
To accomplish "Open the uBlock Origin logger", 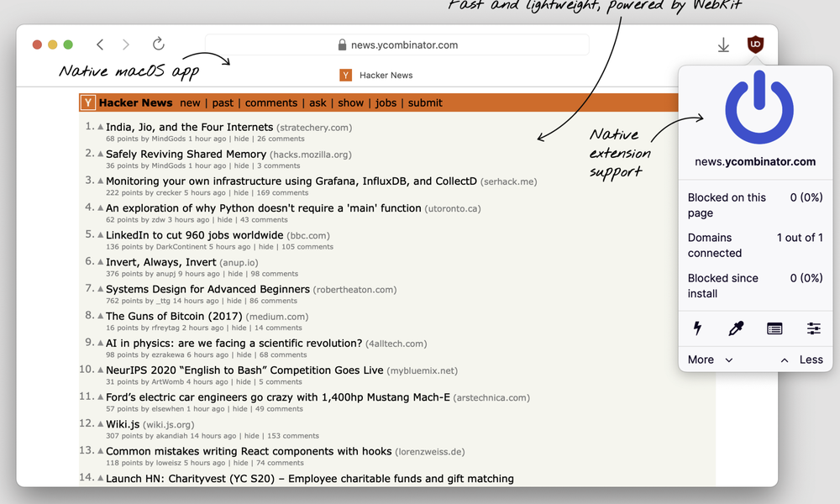I will tap(773, 328).
